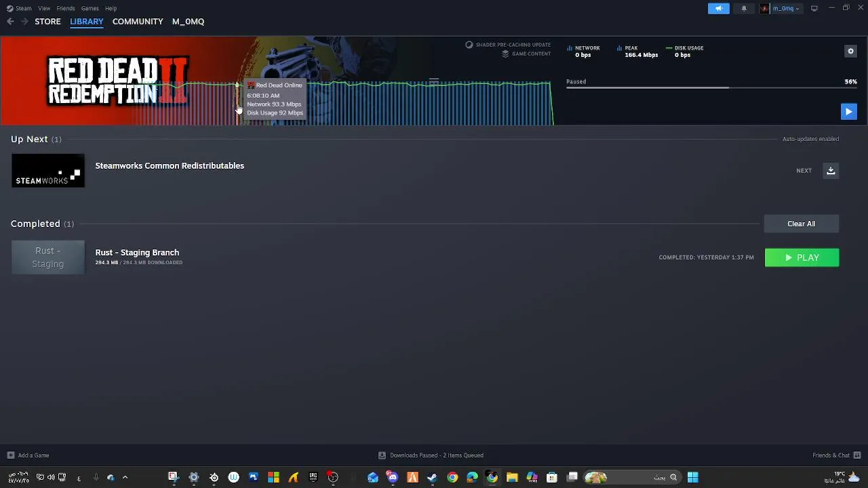Click the microphone tray icon
This screenshot has width=868, height=488.
(96, 477)
